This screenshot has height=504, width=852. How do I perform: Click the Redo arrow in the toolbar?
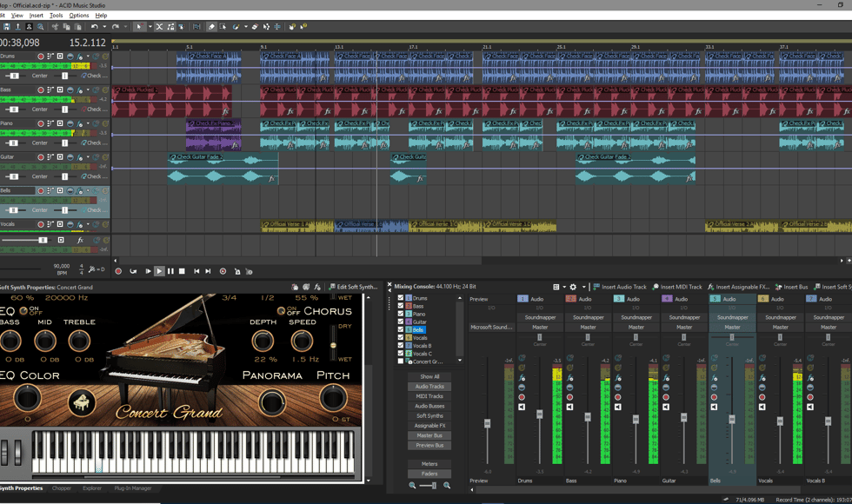pos(115,27)
